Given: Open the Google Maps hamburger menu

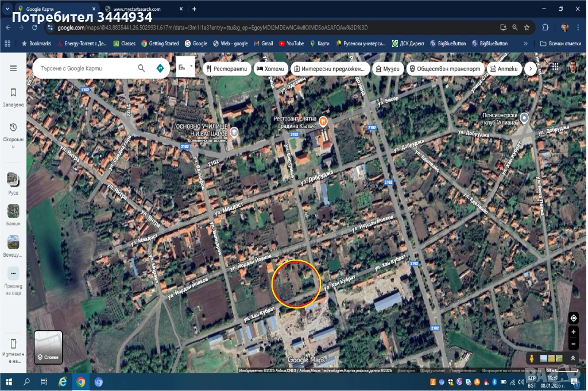Looking at the screenshot, I should (x=13, y=67).
